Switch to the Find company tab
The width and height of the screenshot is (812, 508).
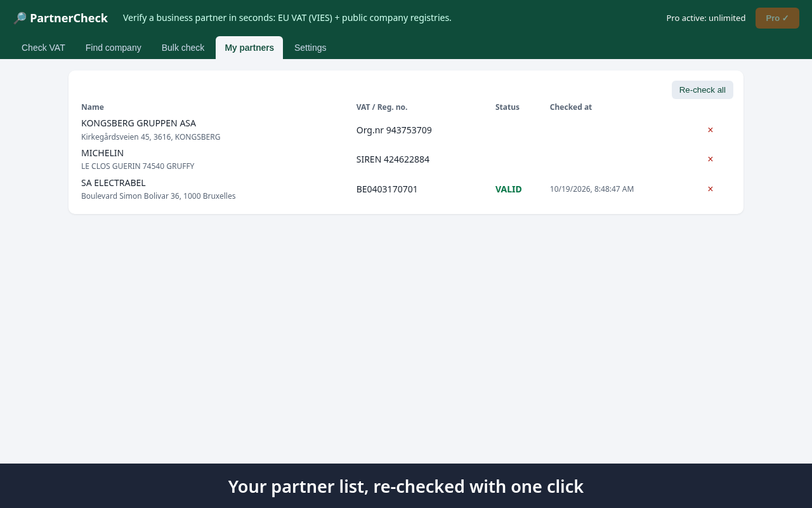tap(114, 48)
